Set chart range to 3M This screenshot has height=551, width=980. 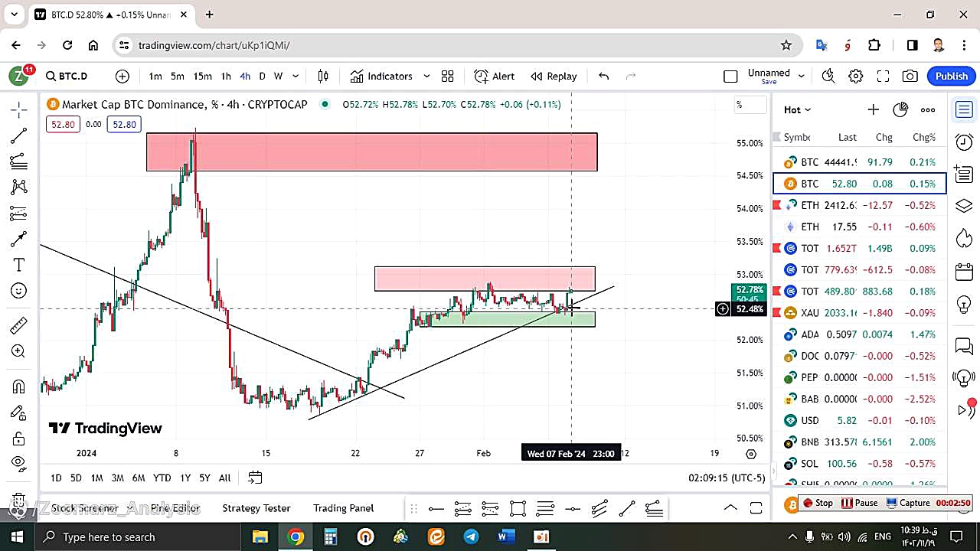pyautogui.click(x=117, y=478)
